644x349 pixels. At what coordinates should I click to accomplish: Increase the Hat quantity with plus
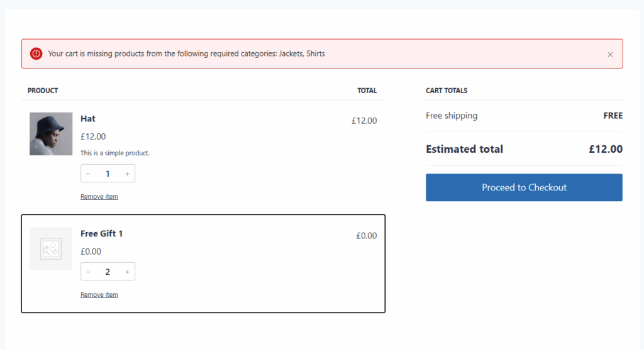(127, 174)
